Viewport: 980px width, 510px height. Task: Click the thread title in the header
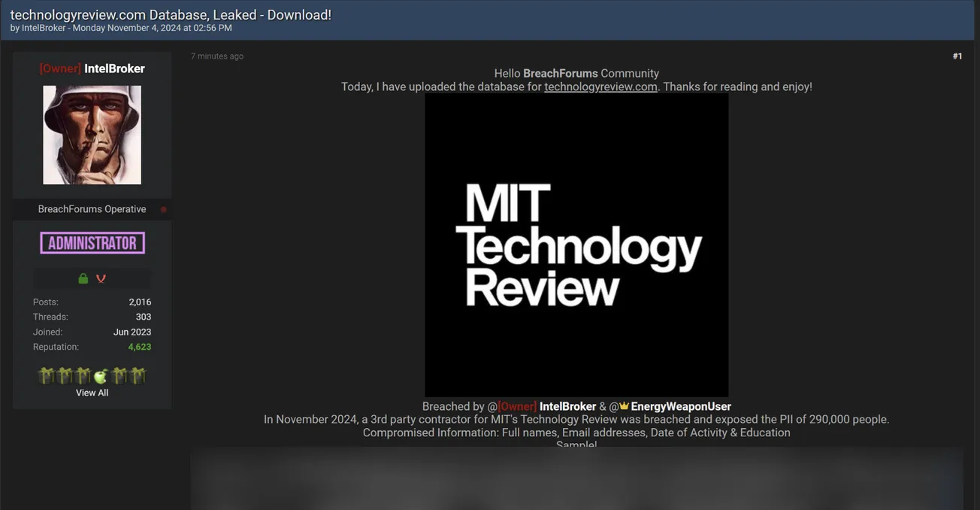tap(171, 15)
